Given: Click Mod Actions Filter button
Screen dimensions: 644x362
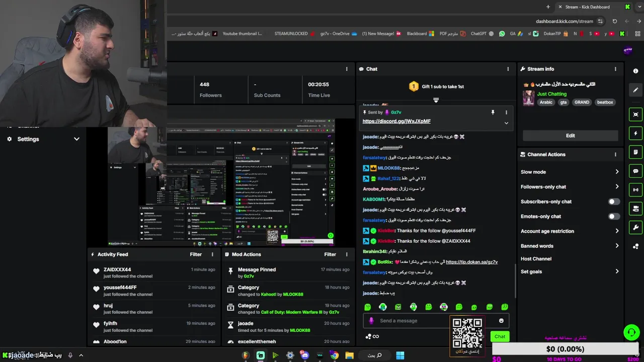Looking at the screenshot, I should pyautogui.click(x=330, y=254).
